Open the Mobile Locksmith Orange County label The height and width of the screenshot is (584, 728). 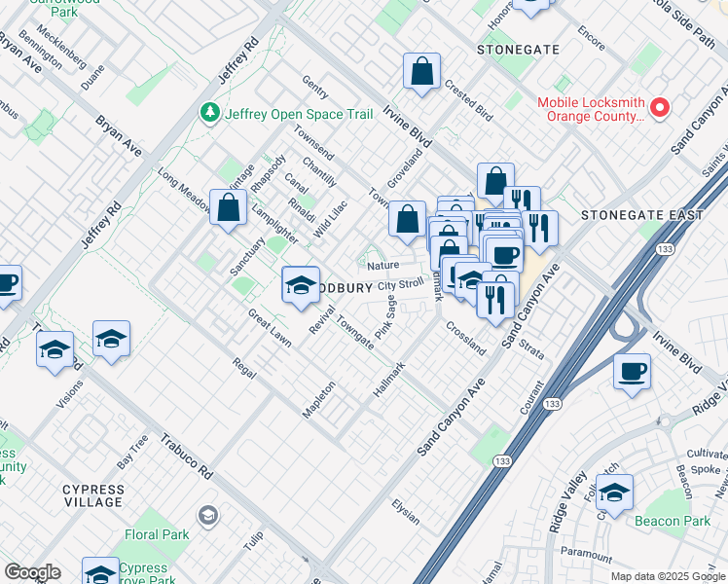click(591, 110)
